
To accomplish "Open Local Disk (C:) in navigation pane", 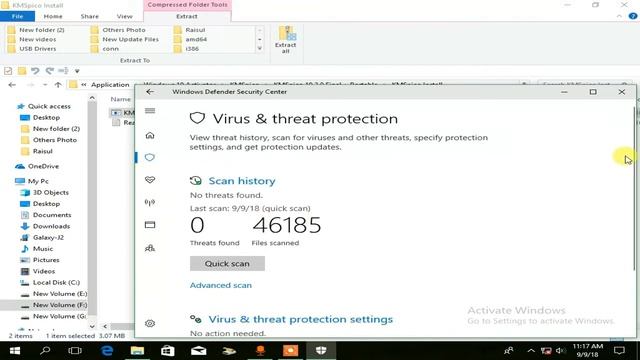I will pyautogui.click(x=56, y=282).
